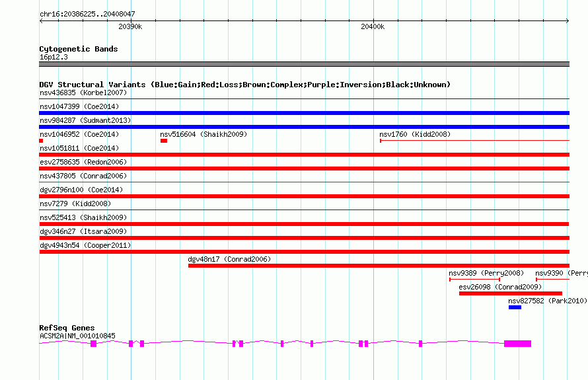The height and width of the screenshot is (380, 588).
Task: Select the nsv525413 (Shaikh2009) label
Action: (83, 217)
